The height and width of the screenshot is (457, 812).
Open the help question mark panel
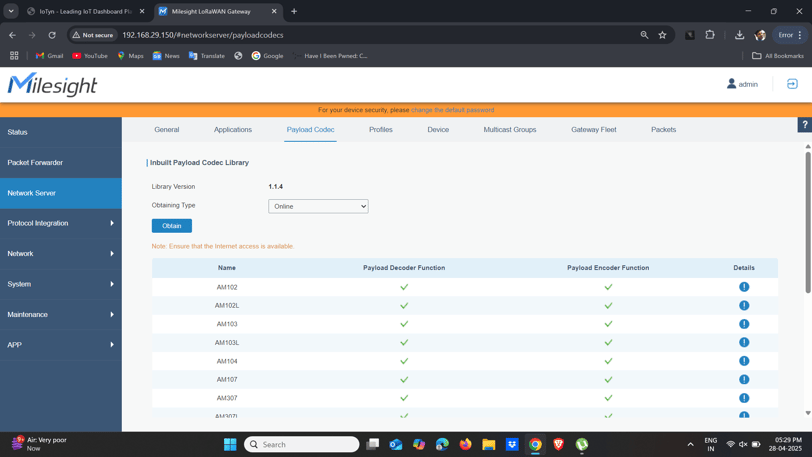point(805,125)
